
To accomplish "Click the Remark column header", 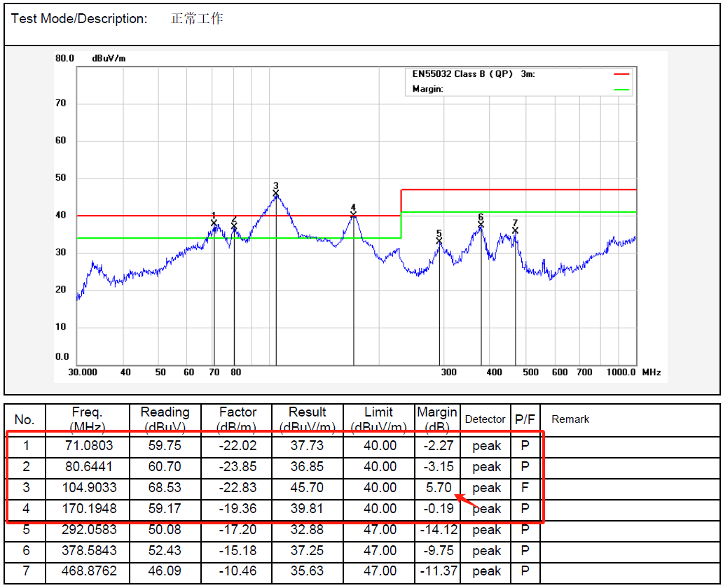I will click(x=570, y=419).
